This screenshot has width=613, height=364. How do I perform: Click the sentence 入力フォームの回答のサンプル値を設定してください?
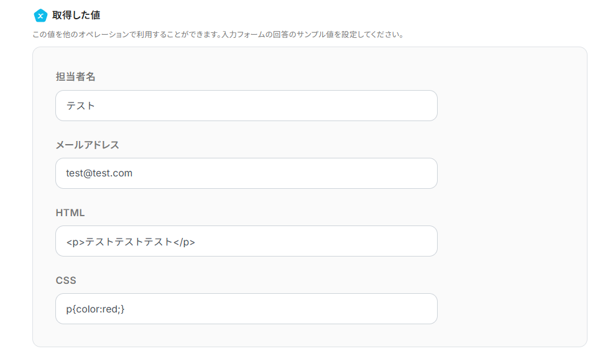coord(312,35)
